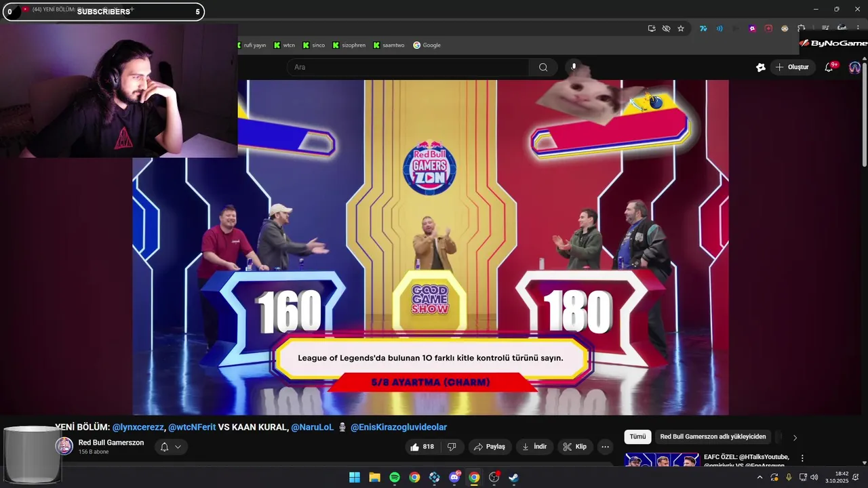Show hidden system tray icons
Image resolution: width=868 pixels, height=488 pixels.
[759, 477]
